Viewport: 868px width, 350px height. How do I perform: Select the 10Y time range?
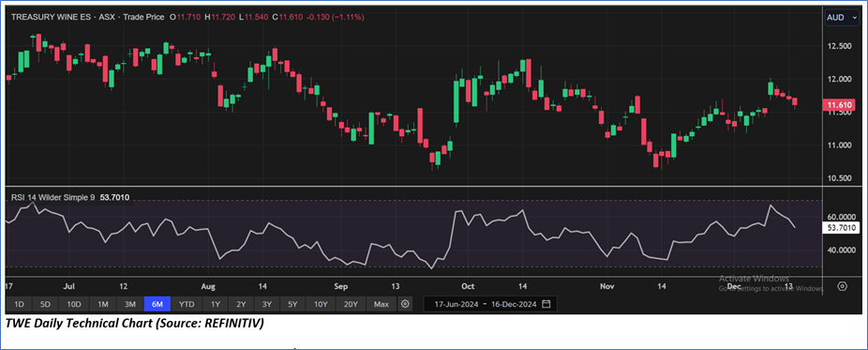click(322, 304)
